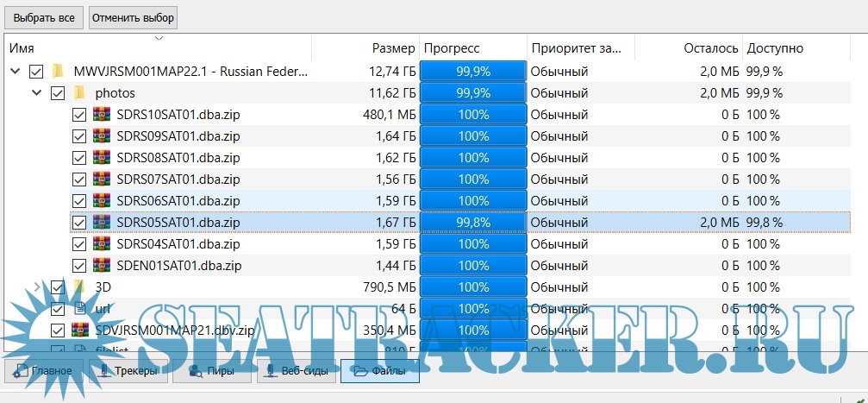This screenshot has height=403, width=868.
Task: Toggle the SDRS07SAT01.dba.zip checkbox
Action: [x=79, y=179]
